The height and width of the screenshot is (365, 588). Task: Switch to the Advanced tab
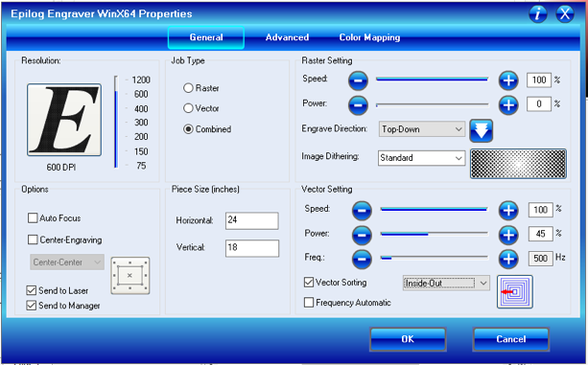(x=287, y=37)
